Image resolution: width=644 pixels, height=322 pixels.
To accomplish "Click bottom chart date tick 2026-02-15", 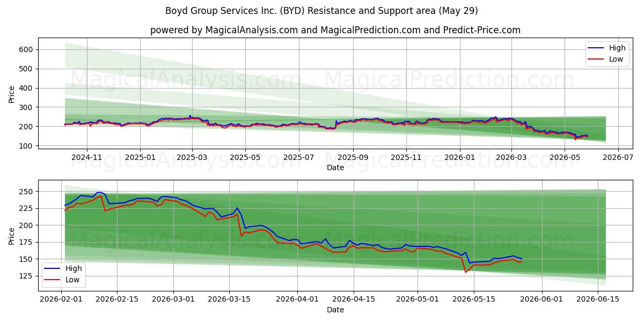I will (x=118, y=300).
